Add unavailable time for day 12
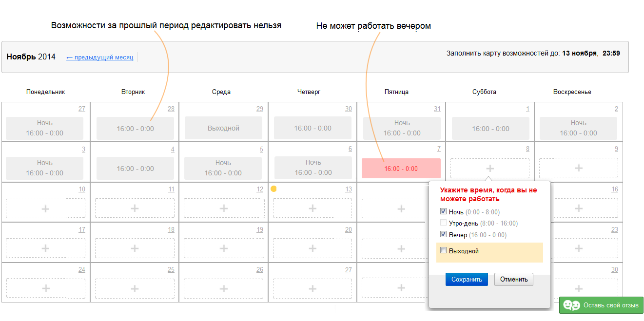The image size is (644, 321). (224, 208)
